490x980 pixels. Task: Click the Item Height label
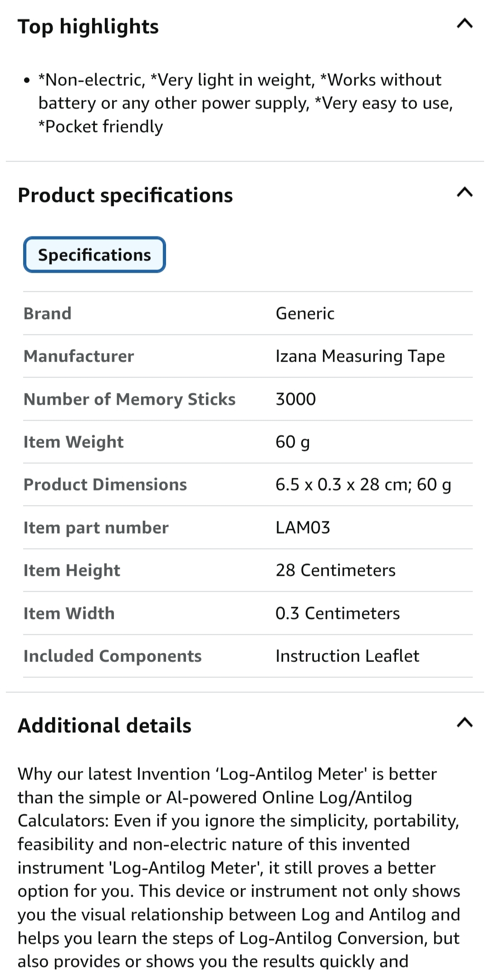tap(72, 570)
